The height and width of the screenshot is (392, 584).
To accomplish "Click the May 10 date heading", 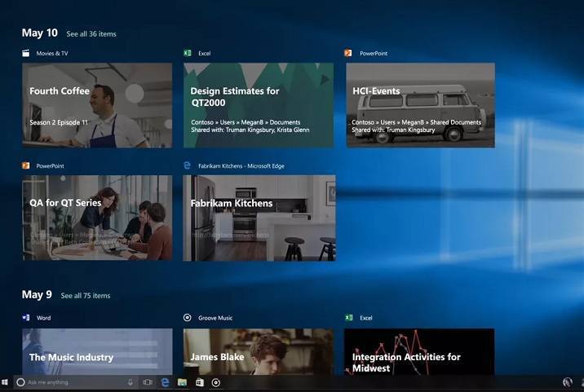I will pyautogui.click(x=39, y=33).
